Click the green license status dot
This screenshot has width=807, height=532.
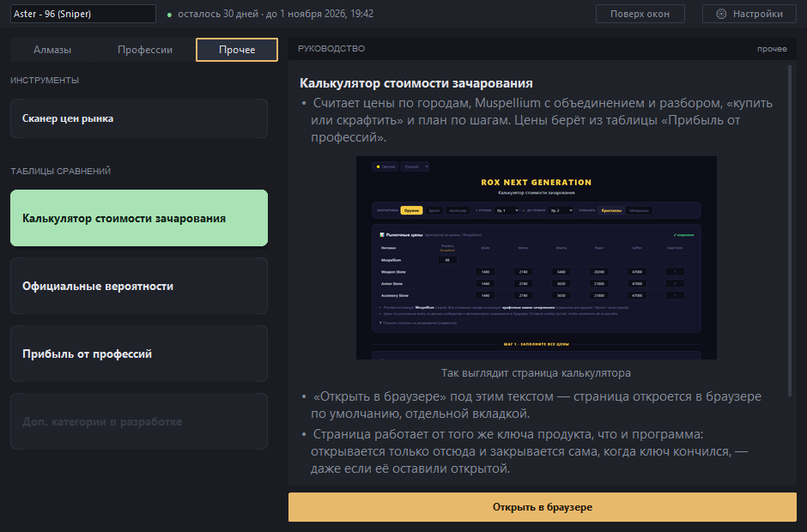(x=169, y=15)
